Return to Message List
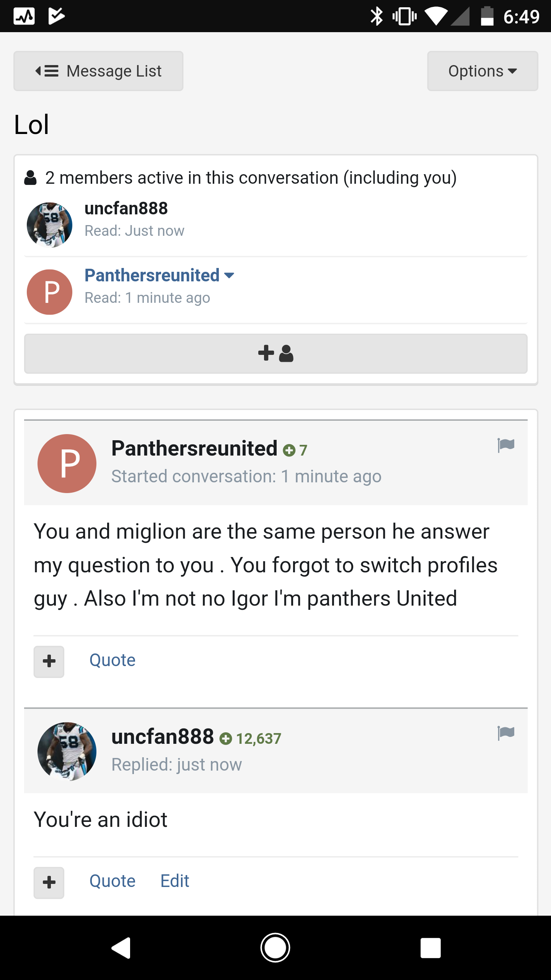The width and height of the screenshot is (551, 980). (98, 71)
